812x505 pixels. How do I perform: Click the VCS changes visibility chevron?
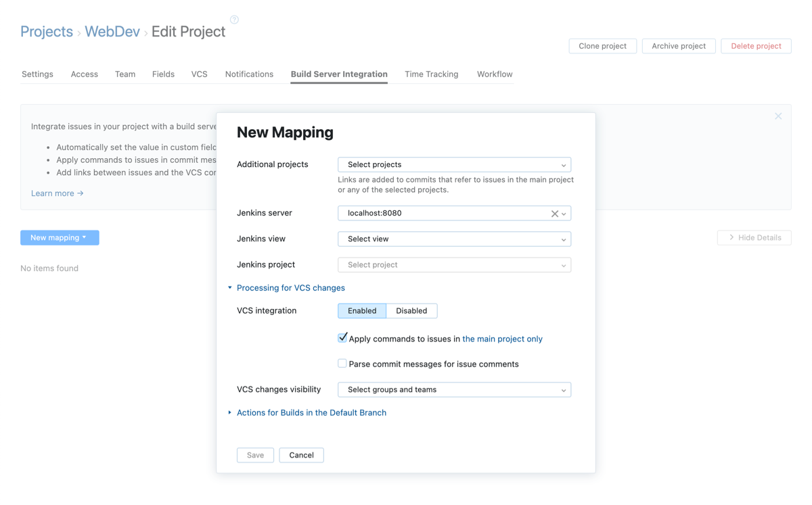point(563,389)
